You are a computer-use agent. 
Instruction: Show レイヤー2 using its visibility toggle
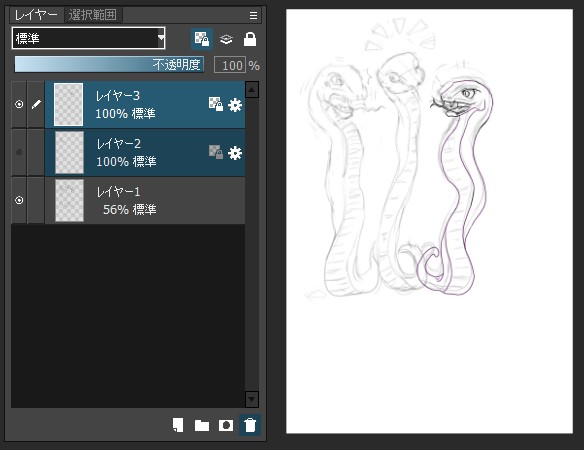coord(19,152)
